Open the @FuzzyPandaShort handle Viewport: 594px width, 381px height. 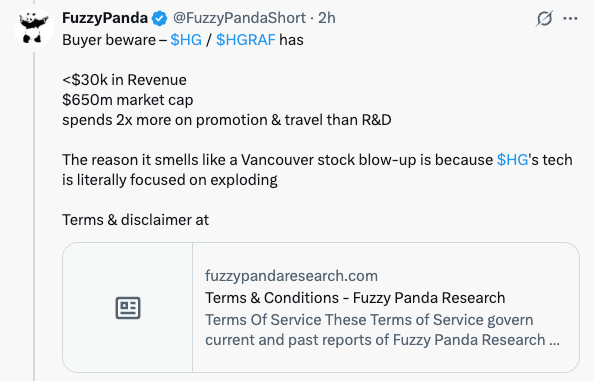[239, 18]
